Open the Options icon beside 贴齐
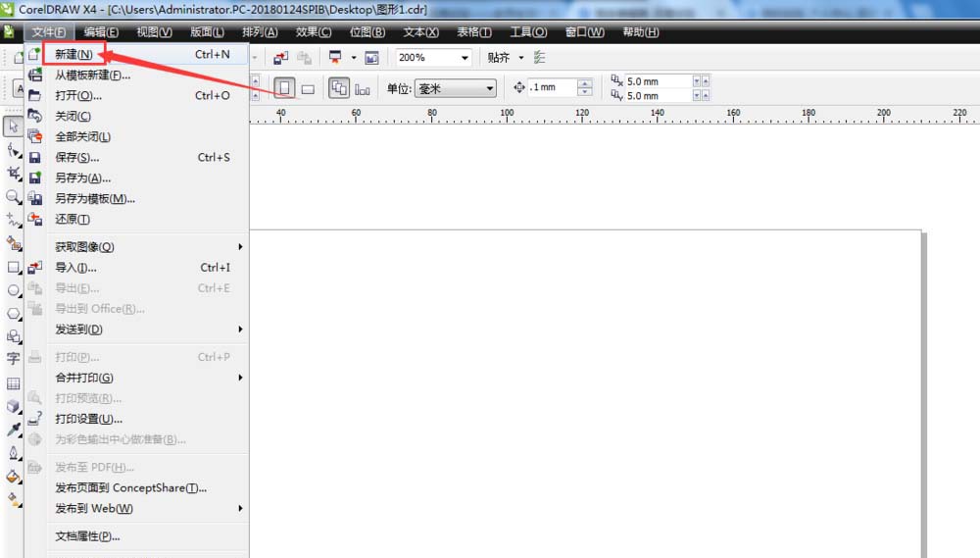Image resolution: width=980 pixels, height=558 pixels. tap(539, 58)
